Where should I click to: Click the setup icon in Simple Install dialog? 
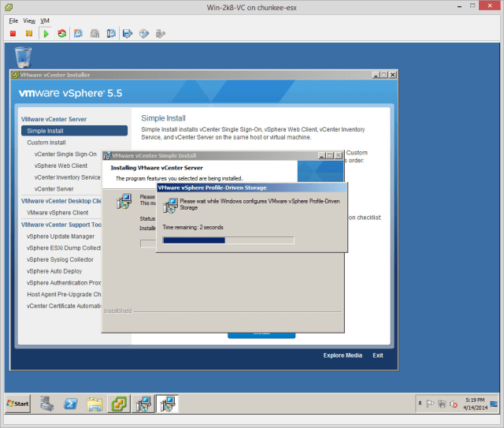tap(124, 201)
